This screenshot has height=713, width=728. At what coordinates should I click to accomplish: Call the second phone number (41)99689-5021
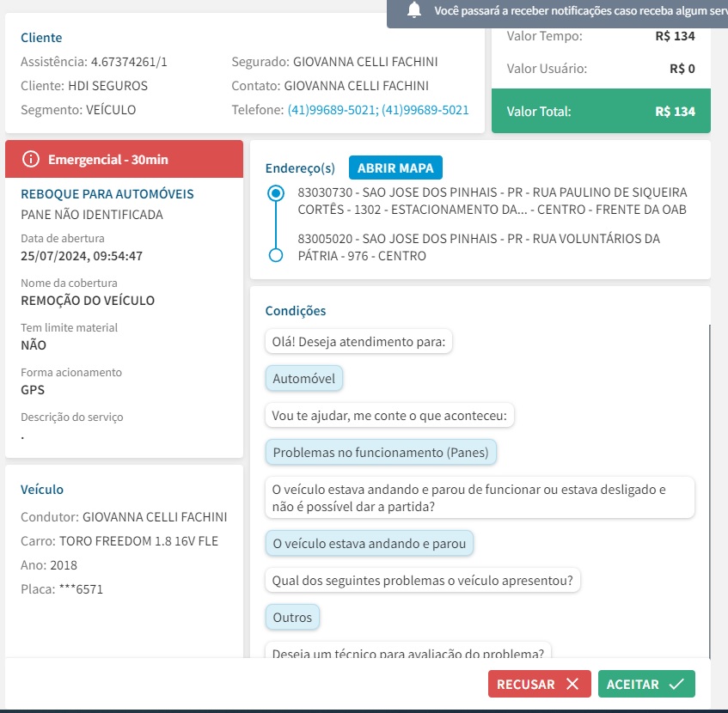point(425,110)
